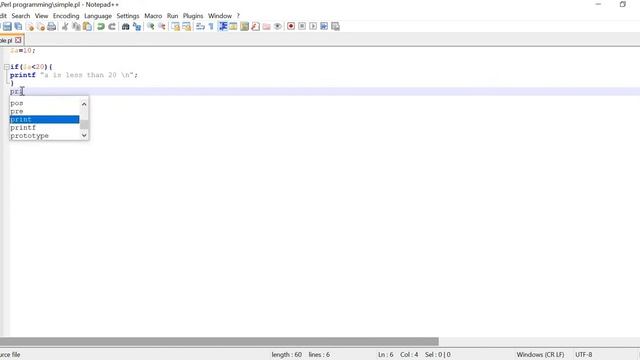The height and width of the screenshot is (360, 640).
Task: Toggle the indent guide toolbar icon
Action: coord(223,27)
